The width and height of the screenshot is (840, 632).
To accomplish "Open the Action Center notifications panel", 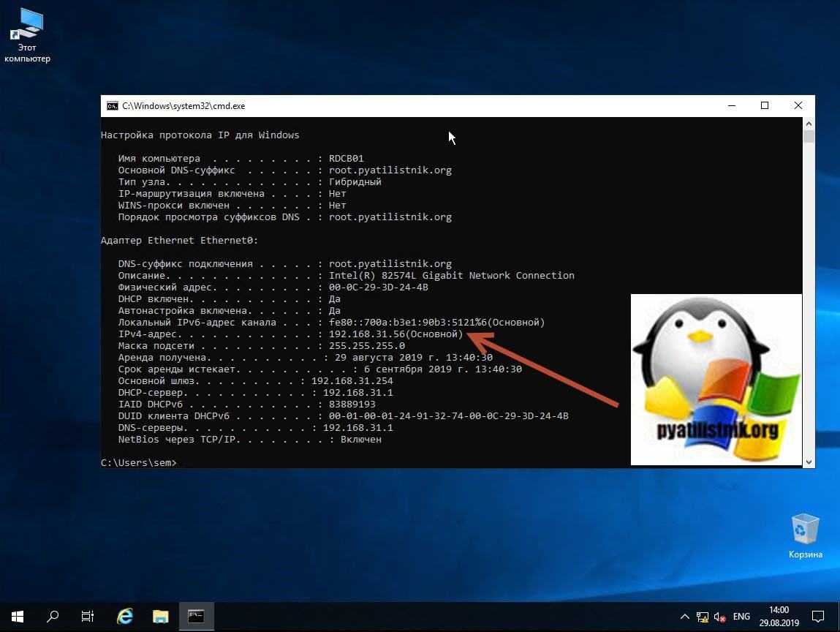I will (x=819, y=616).
